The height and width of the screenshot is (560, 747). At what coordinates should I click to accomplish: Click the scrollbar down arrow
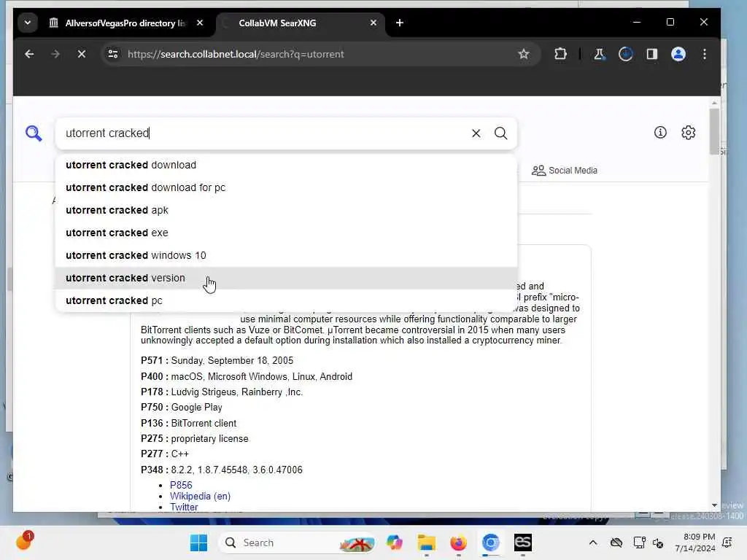coord(714,505)
